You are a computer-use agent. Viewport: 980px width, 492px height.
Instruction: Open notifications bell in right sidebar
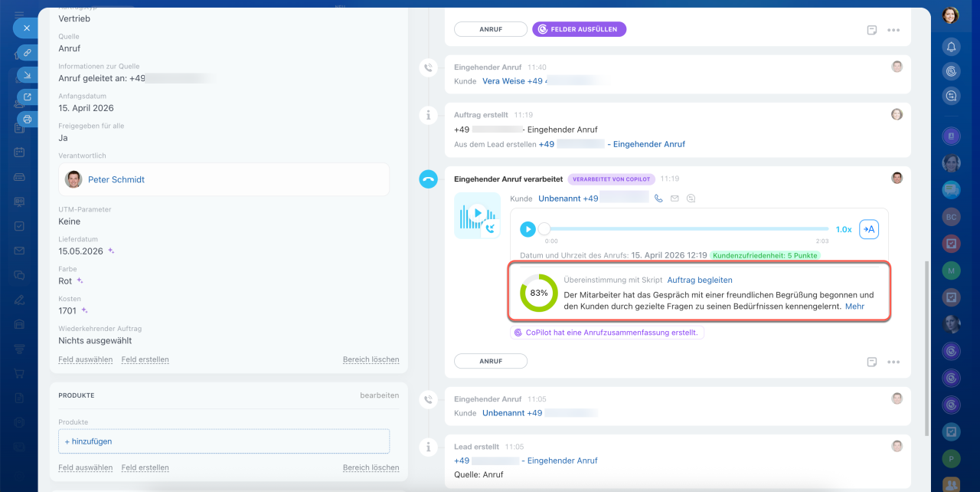coord(951,47)
